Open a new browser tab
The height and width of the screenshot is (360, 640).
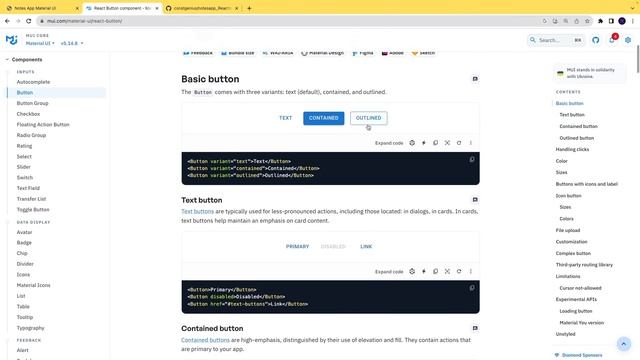(249, 8)
